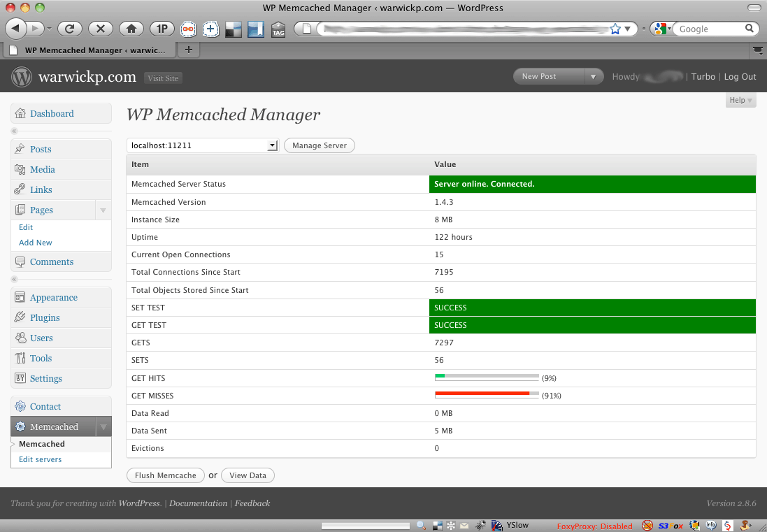Screen dimensions: 767x532
Task: Expand the Pages menu arrow in sidebar
Action: tap(103, 210)
